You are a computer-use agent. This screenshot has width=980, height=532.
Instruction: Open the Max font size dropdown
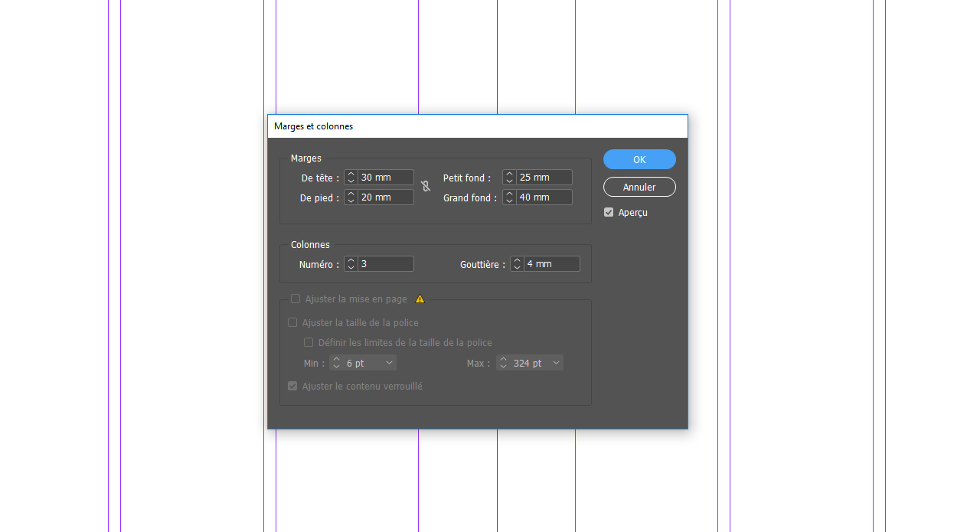tap(556, 363)
